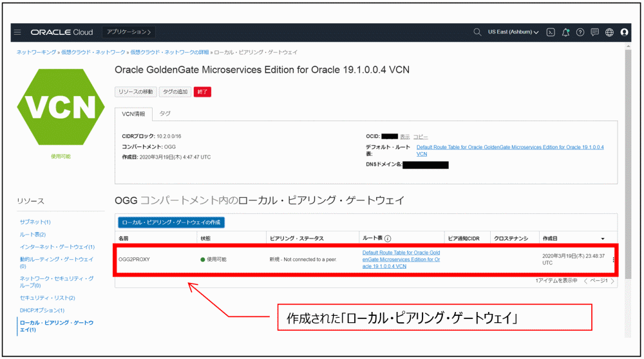This screenshot has height=359, width=644.
Task: Open インターネット・ゲートウェイ(1) in resources
Action: coord(57,247)
